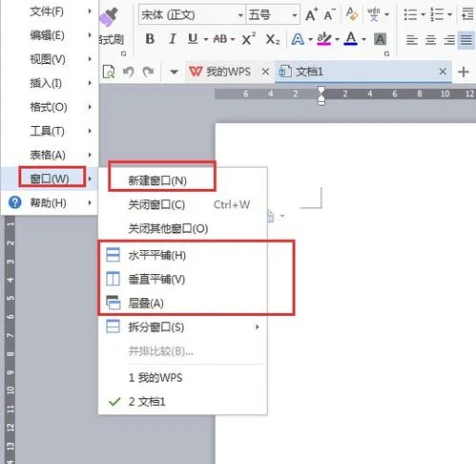Screen dimensions: 476x464
Task: Apply text effect outlined A icon
Action: coord(298,39)
